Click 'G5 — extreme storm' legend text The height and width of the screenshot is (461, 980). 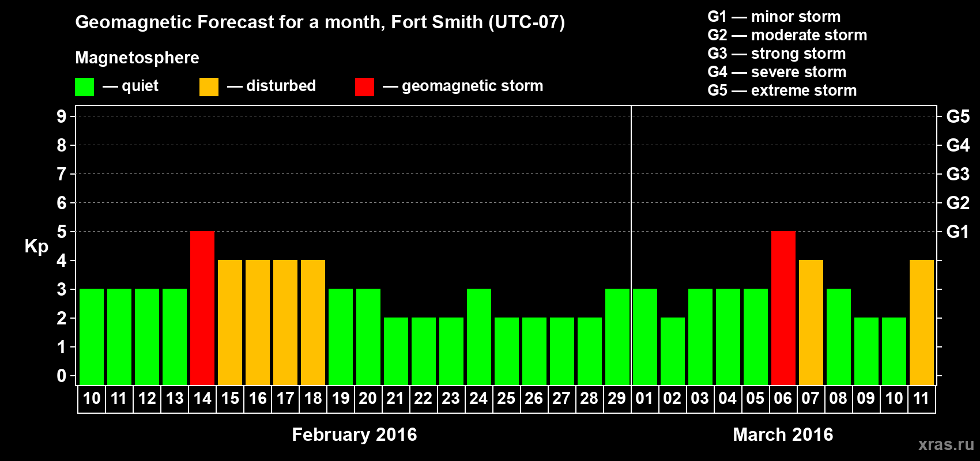[782, 90]
